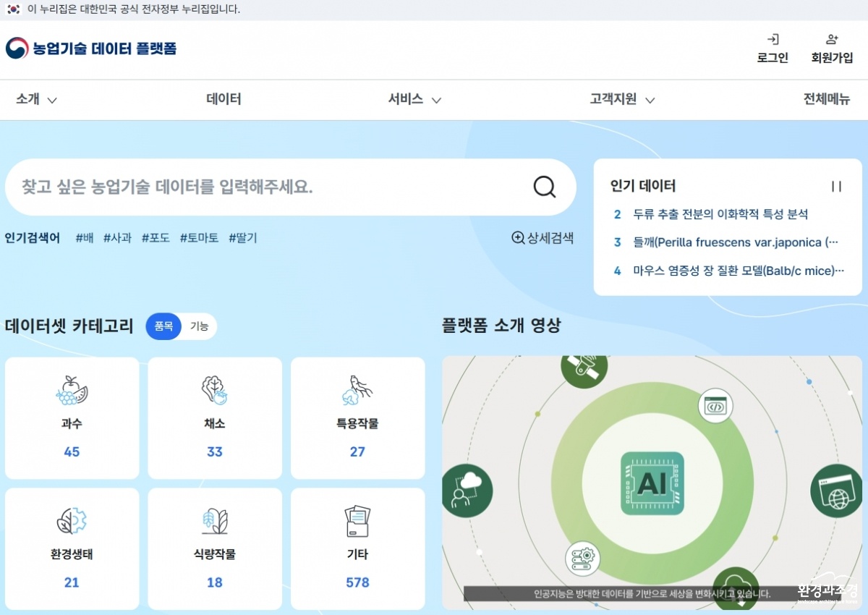This screenshot has height=615, width=868.
Task: Click the 식량작물 count 18
Action: (215, 582)
